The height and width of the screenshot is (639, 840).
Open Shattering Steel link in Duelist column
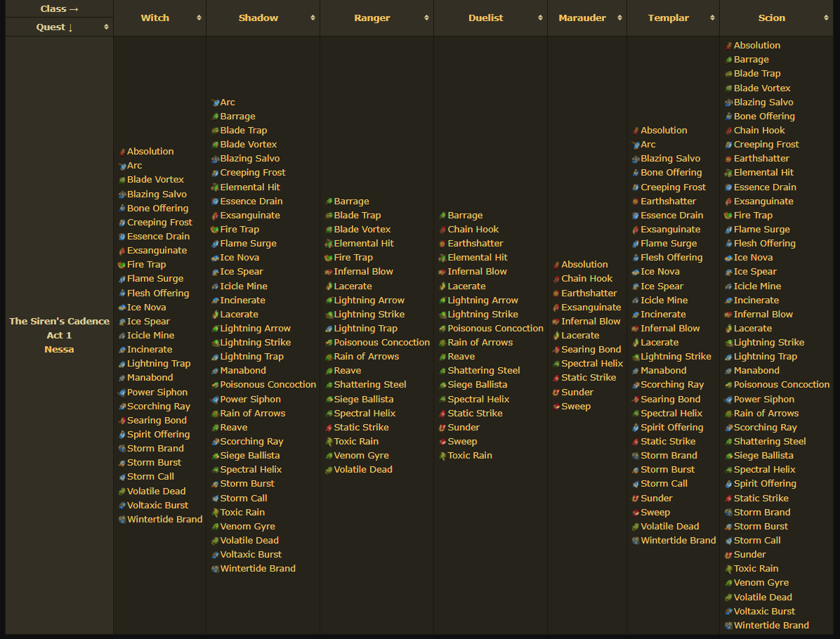tap(484, 371)
